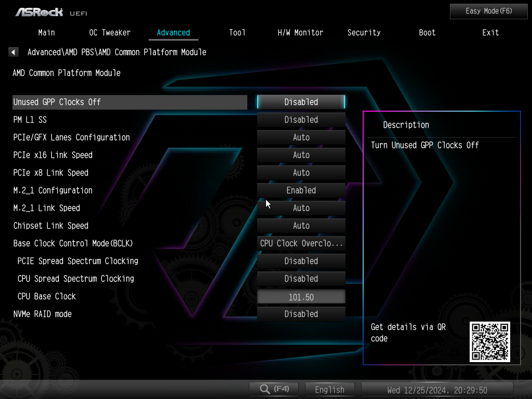532x399 pixels.
Task: Open PCIe/GFX Lanes Configuration Auto dropdown
Action: (x=301, y=137)
